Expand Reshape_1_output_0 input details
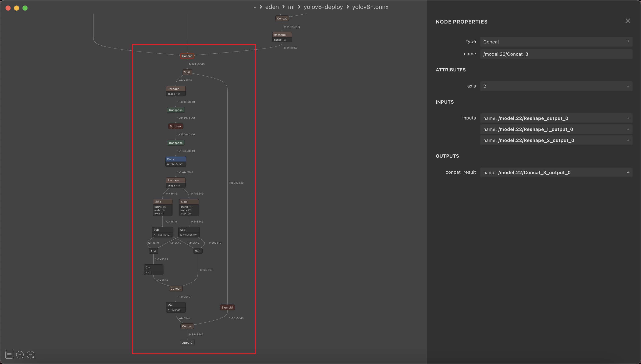The image size is (641, 364). [628, 129]
